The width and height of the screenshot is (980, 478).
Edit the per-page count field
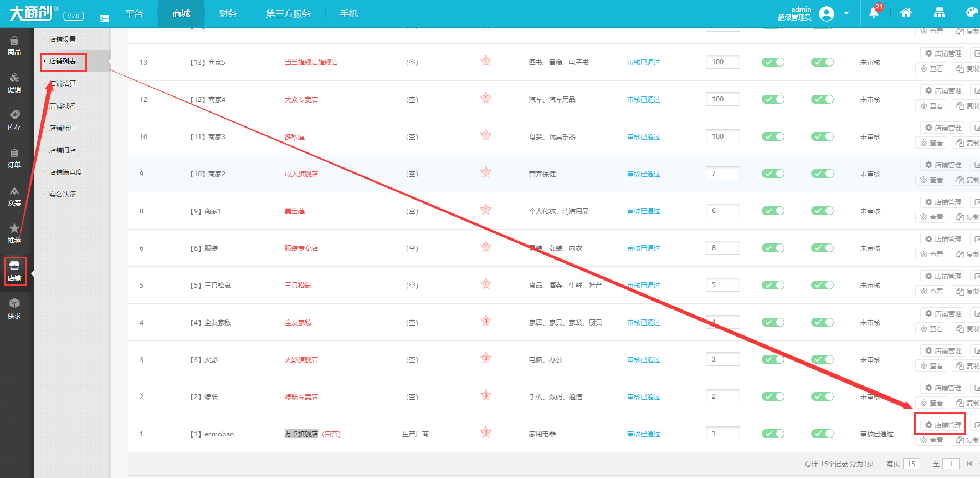911,464
